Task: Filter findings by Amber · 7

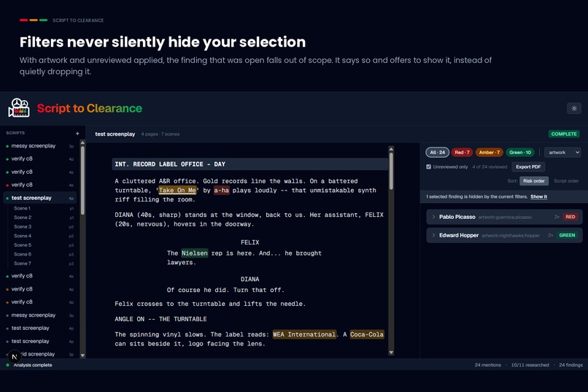Action: point(489,153)
